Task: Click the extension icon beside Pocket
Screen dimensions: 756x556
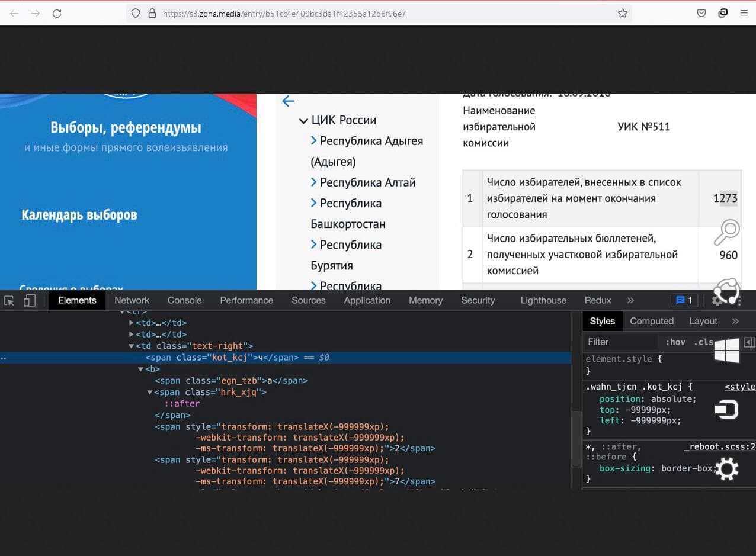Action: click(723, 13)
